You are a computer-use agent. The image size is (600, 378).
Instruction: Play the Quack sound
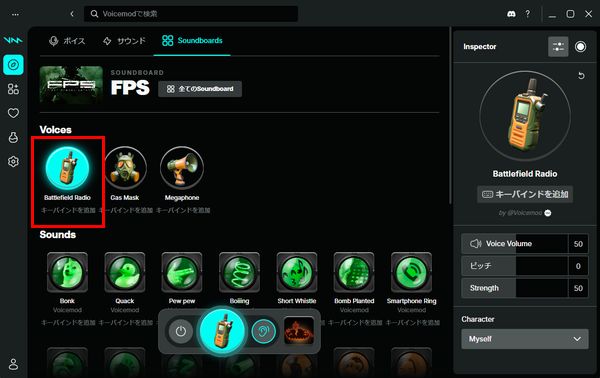[x=125, y=272]
